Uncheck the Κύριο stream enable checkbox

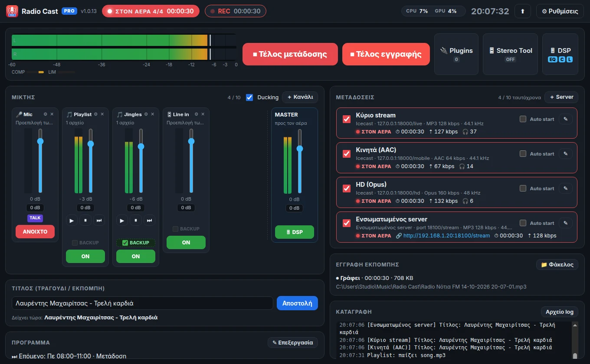coord(347,119)
